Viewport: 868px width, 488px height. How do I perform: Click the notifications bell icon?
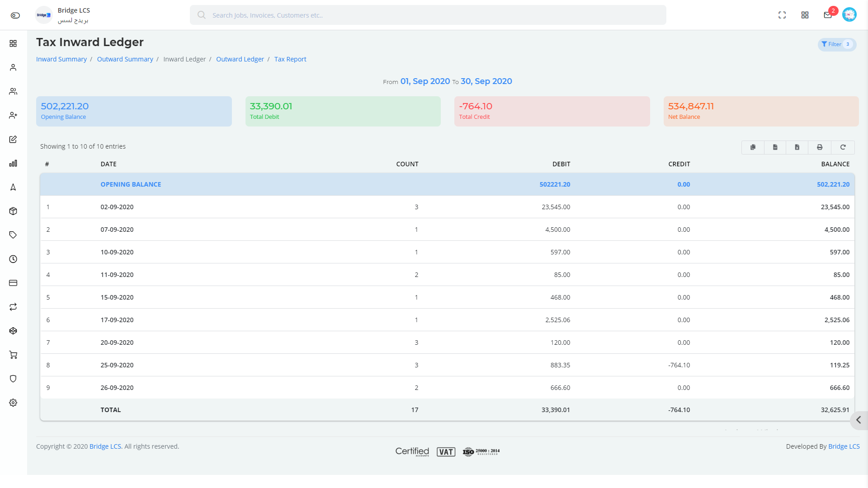(x=827, y=15)
